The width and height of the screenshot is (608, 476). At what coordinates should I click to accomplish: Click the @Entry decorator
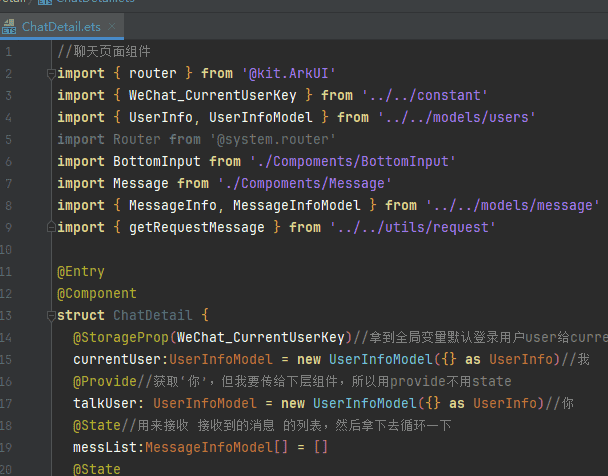pyautogui.click(x=81, y=272)
